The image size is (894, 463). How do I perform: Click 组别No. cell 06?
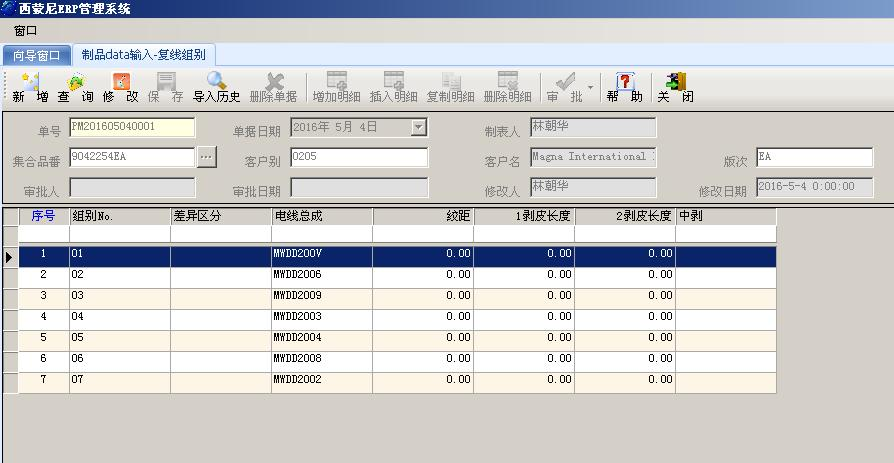click(120, 362)
